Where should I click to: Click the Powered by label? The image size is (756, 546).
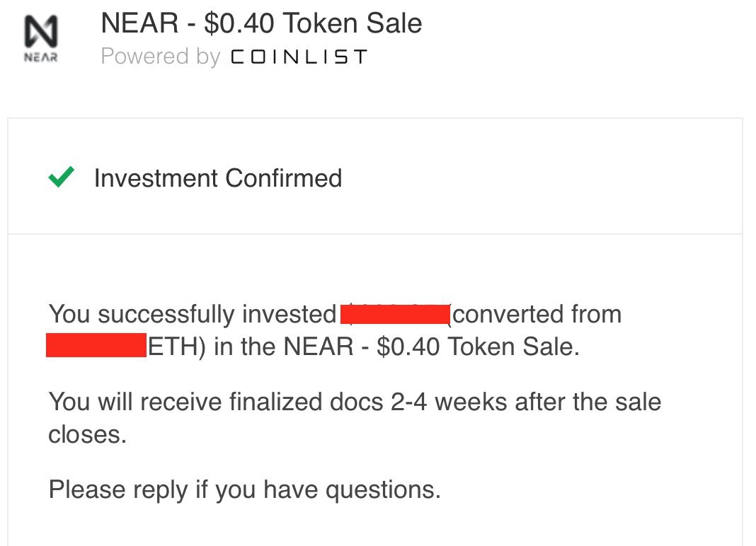tap(160, 57)
